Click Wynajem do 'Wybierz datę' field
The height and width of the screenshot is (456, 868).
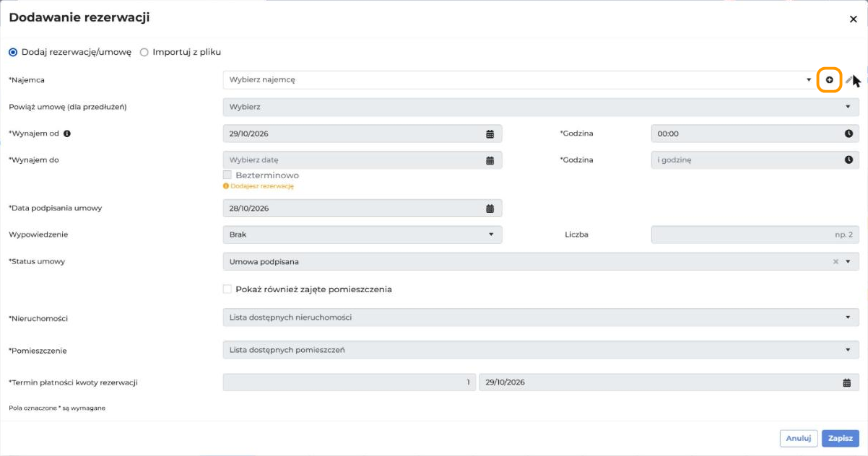(363, 160)
